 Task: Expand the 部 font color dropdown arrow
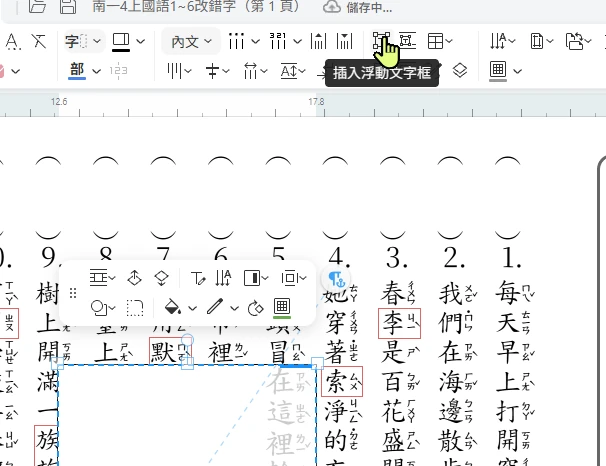pyautogui.click(x=97, y=71)
